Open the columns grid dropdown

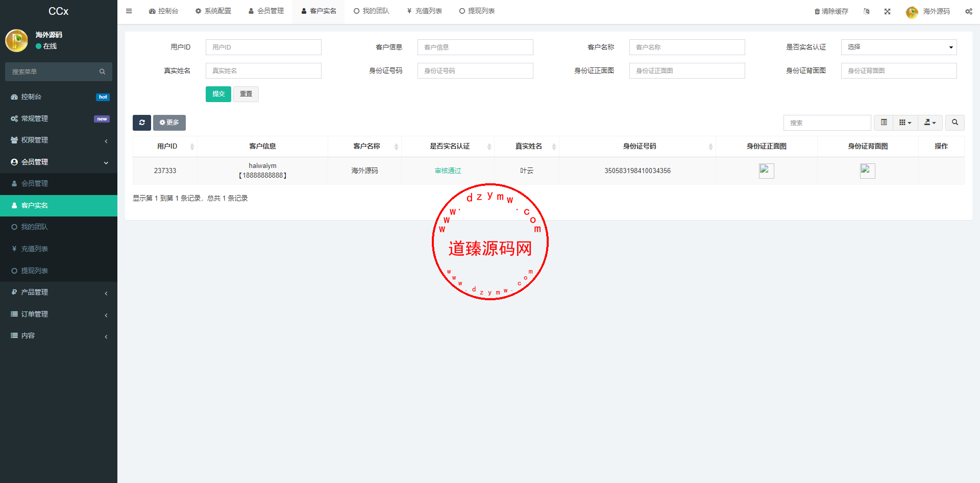[x=905, y=123]
